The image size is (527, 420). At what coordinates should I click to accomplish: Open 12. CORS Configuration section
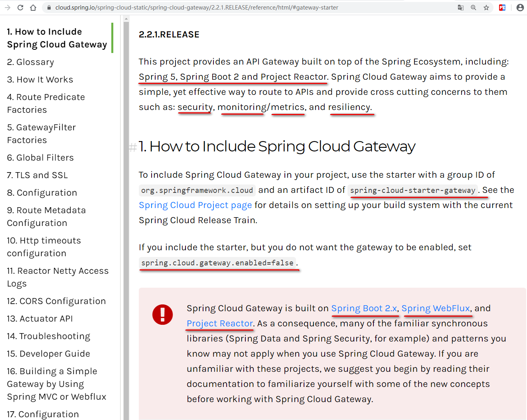tap(56, 301)
